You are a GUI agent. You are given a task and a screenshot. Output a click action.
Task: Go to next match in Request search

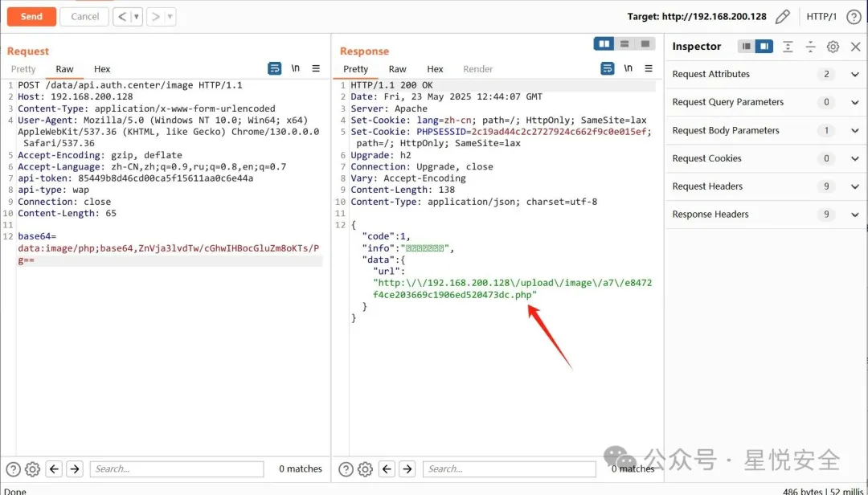click(x=75, y=469)
